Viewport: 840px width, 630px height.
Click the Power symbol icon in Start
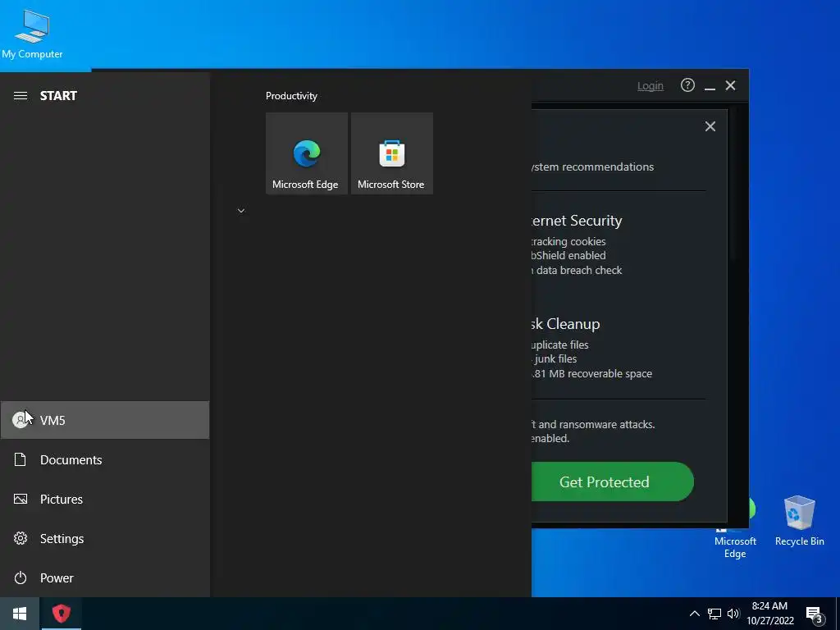[x=21, y=577]
